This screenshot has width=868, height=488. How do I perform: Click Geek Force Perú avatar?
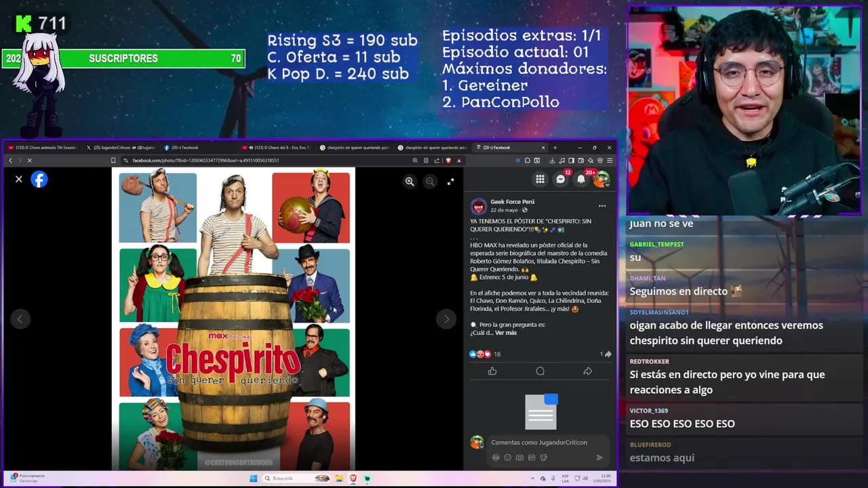tap(479, 205)
